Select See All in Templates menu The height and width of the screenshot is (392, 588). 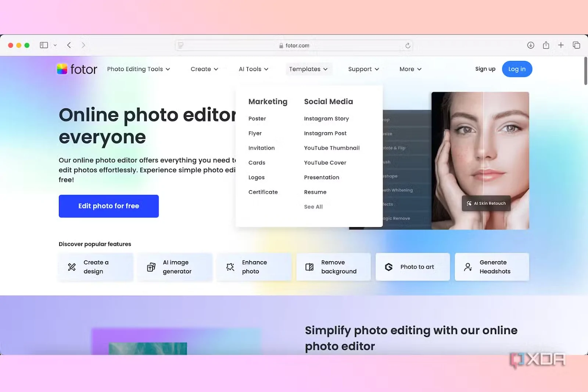313,206
